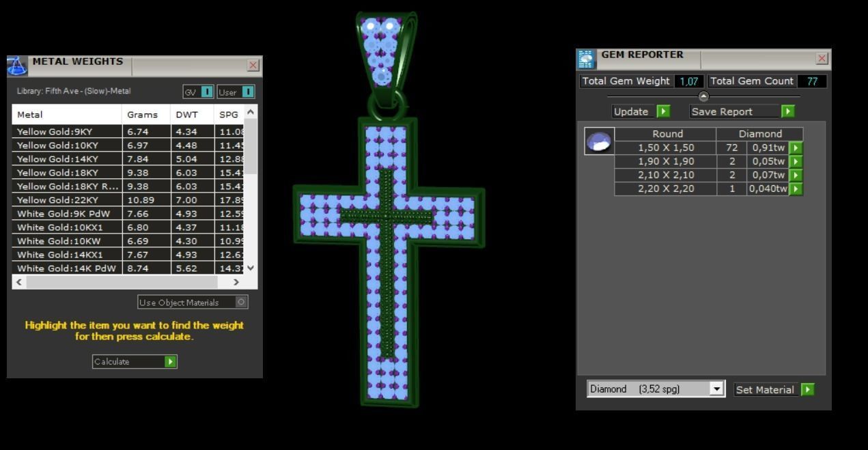Select Yellow Gold:10KY row

pos(128,145)
